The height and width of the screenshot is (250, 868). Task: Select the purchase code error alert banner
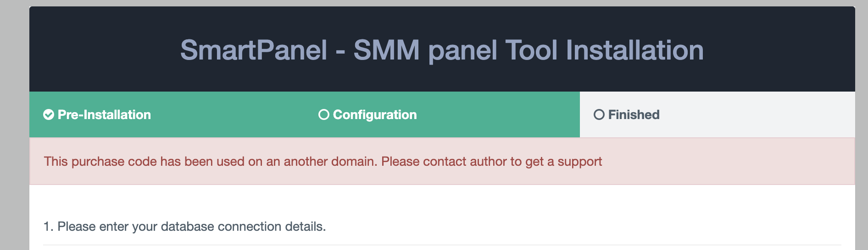(442, 161)
